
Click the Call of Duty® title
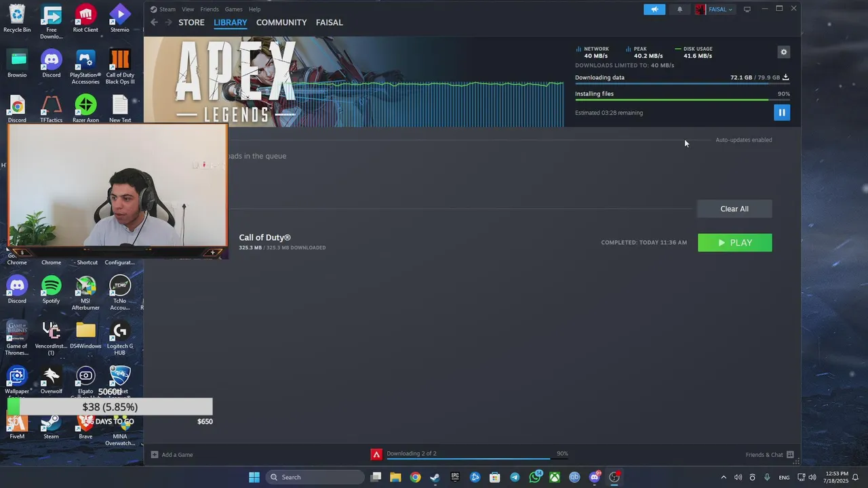tap(264, 237)
